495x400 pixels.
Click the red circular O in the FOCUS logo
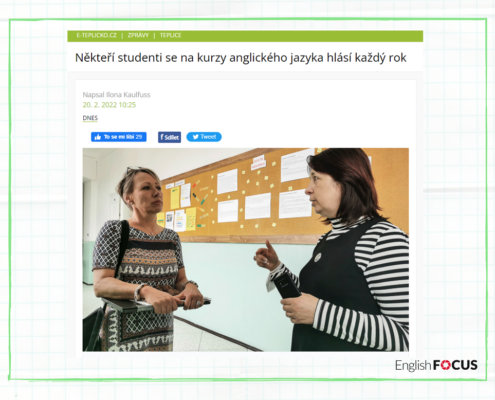[447, 365]
